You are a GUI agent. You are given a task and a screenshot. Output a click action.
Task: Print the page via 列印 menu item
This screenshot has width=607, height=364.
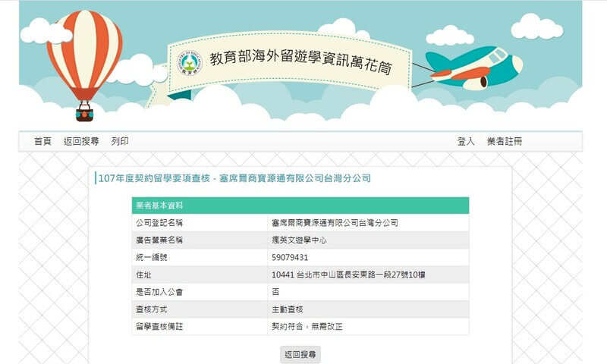120,142
